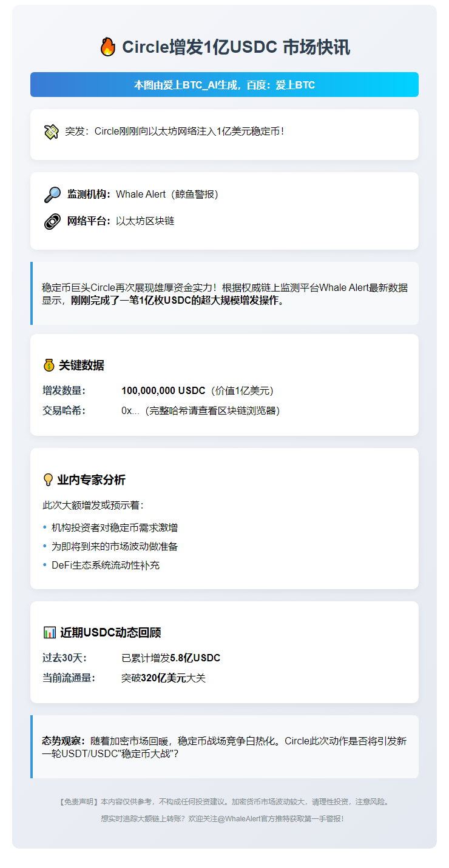The image size is (449, 868).
Task: Click the value 突破320亿美元大关
Action: [164, 678]
